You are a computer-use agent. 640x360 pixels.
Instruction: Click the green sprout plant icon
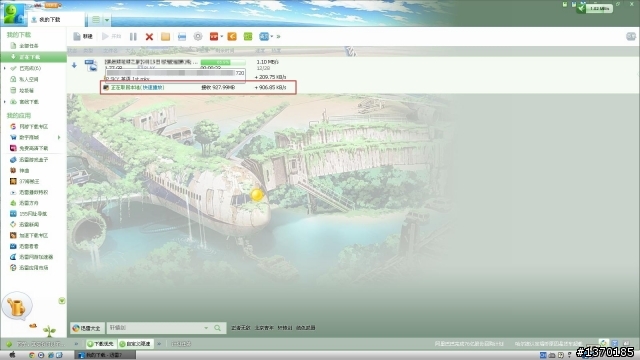tap(49, 331)
